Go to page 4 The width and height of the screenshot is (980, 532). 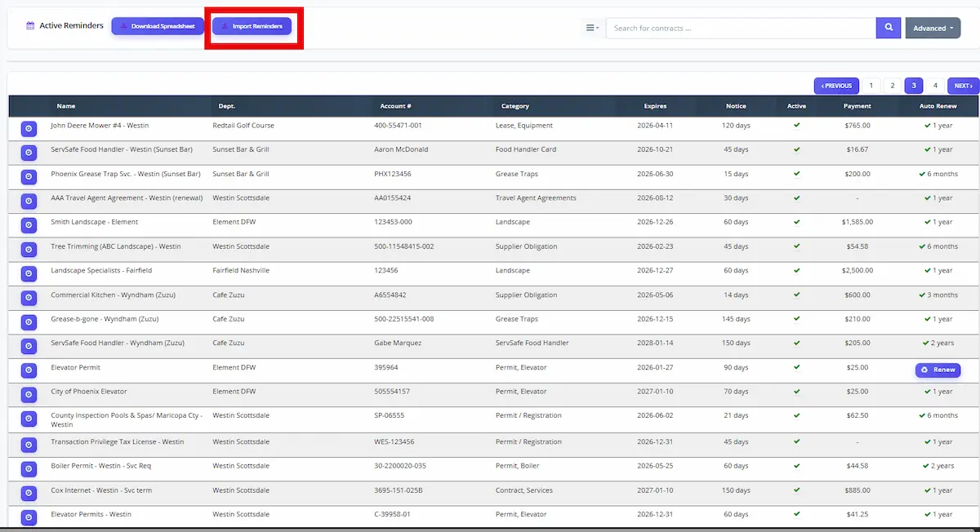(935, 86)
